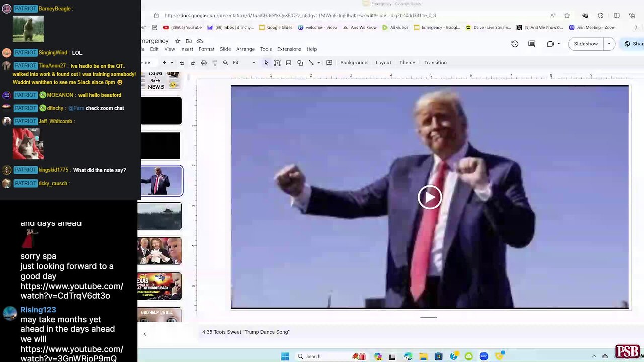
Task: Open YouTube bookmark
Action: tap(182, 28)
